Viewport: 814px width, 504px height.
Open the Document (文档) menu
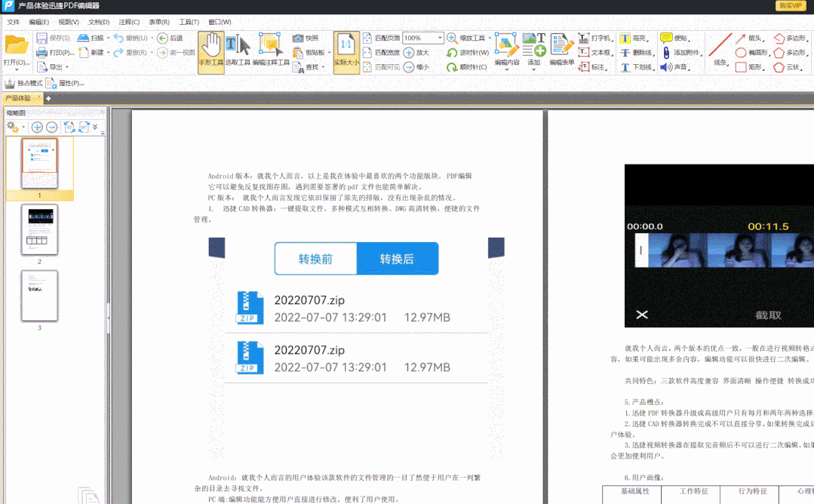pos(99,22)
